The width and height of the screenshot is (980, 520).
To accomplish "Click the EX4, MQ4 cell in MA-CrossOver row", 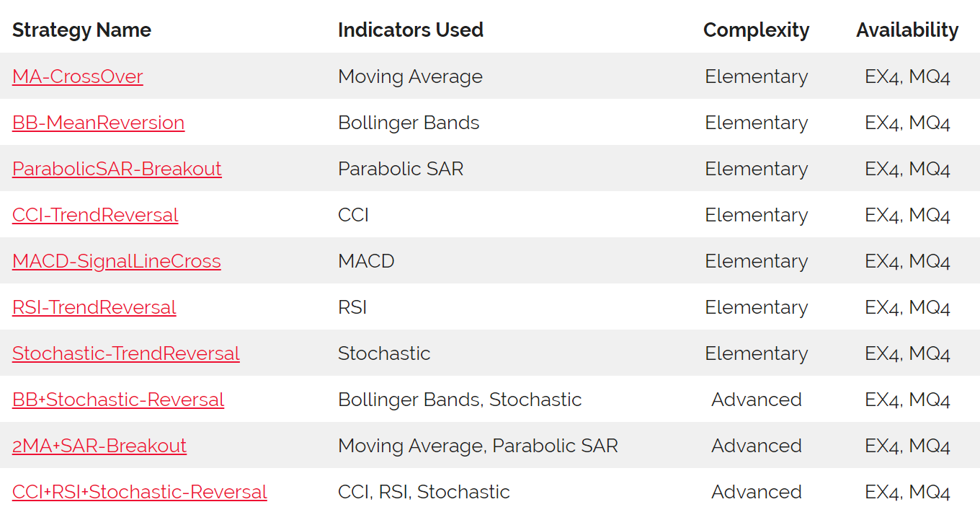I will click(907, 76).
